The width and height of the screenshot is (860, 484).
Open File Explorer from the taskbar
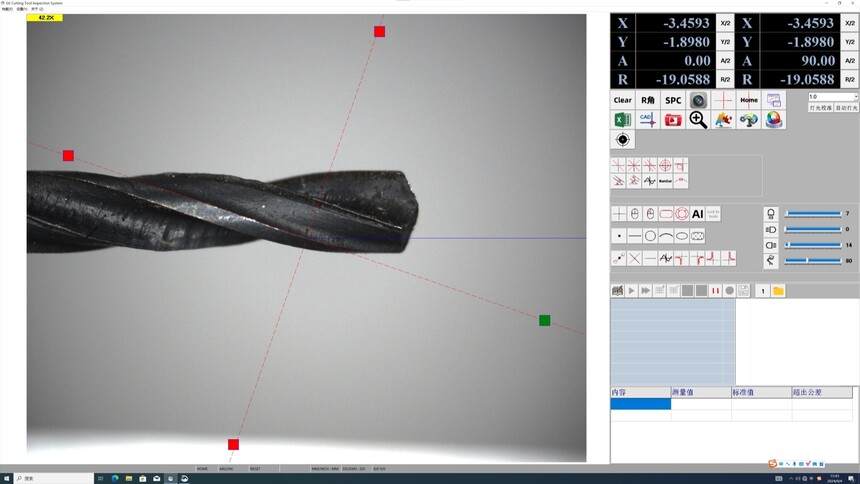[x=129, y=479]
